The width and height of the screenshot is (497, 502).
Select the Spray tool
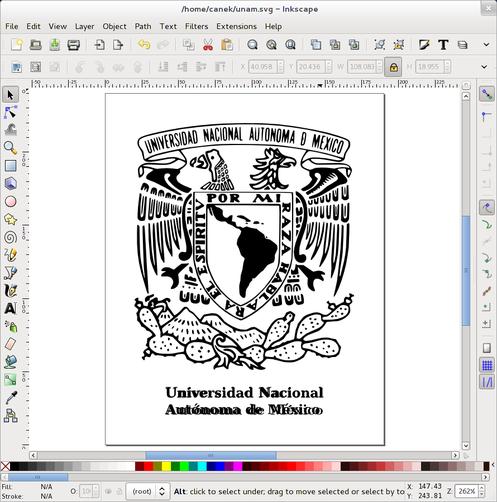[x=10, y=327]
